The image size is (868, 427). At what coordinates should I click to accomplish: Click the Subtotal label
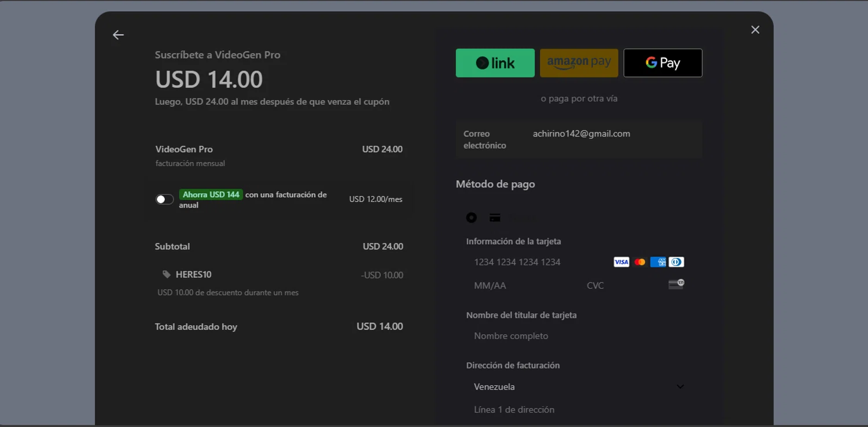pyautogui.click(x=172, y=246)
